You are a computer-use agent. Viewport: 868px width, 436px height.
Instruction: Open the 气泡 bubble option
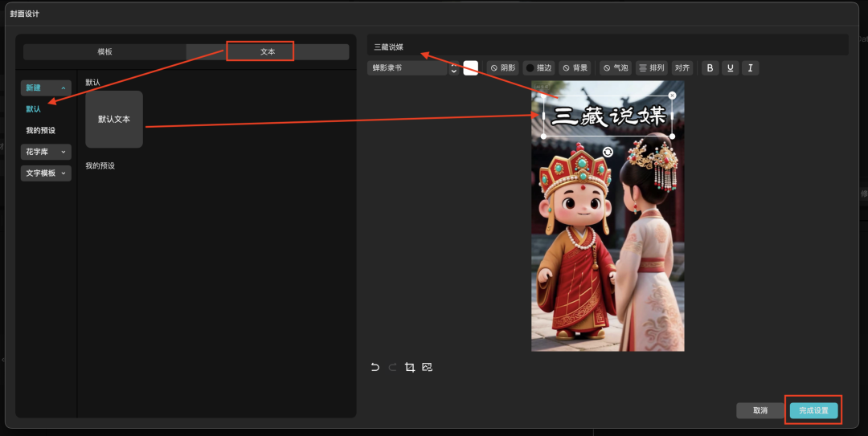point(616,68)
